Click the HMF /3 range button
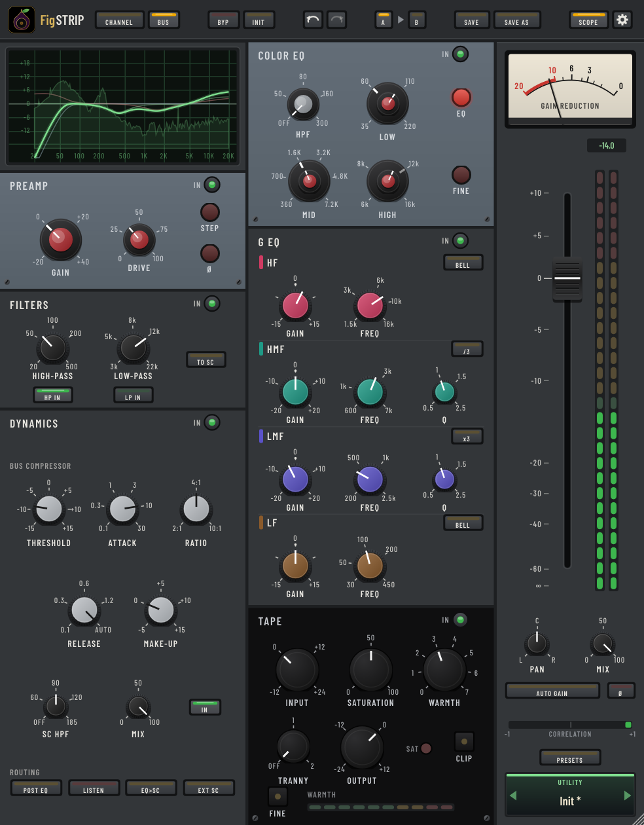 (467, 349)
